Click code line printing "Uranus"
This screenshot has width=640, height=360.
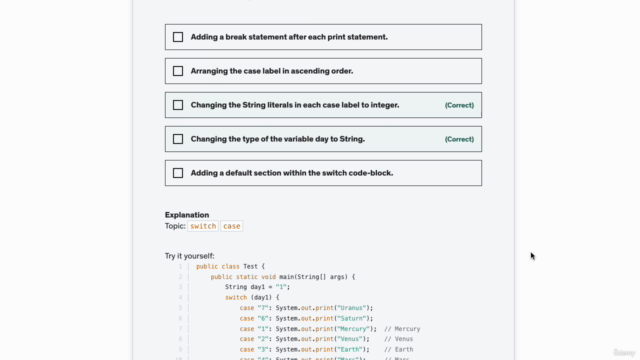(x=306, y=308)
